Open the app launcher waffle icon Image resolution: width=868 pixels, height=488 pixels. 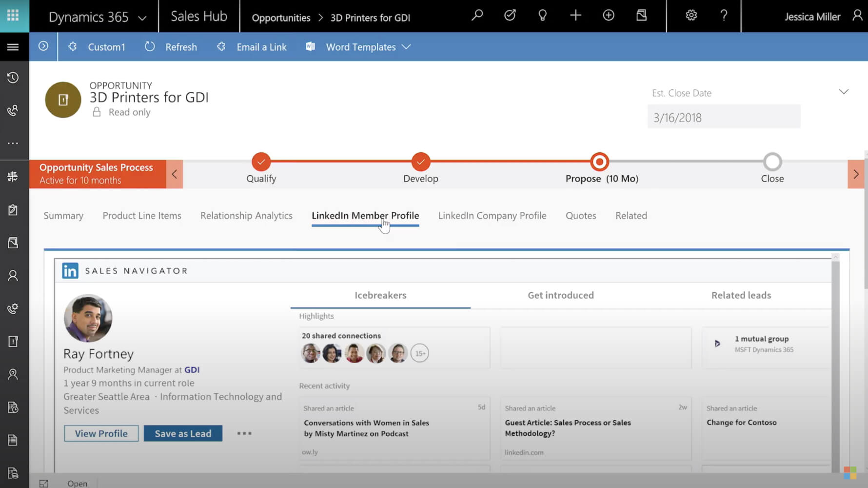pyautogui.click(x=13, y=16)
